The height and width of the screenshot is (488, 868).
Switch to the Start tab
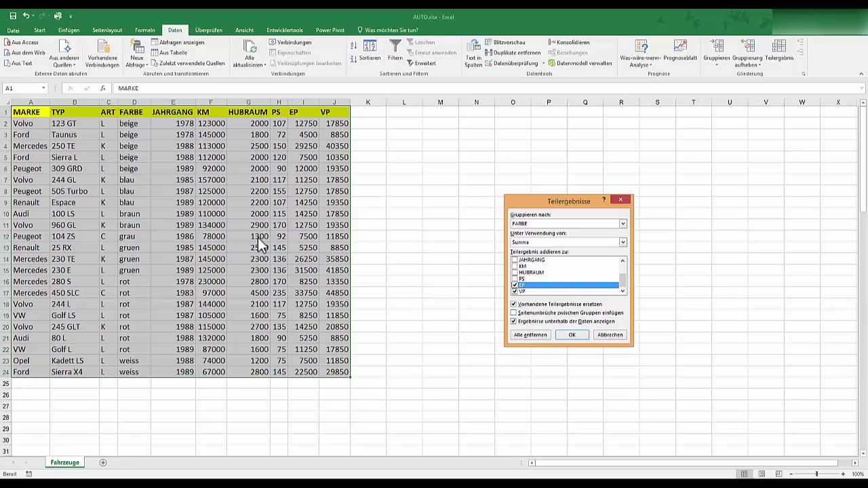tap(39, 30)
